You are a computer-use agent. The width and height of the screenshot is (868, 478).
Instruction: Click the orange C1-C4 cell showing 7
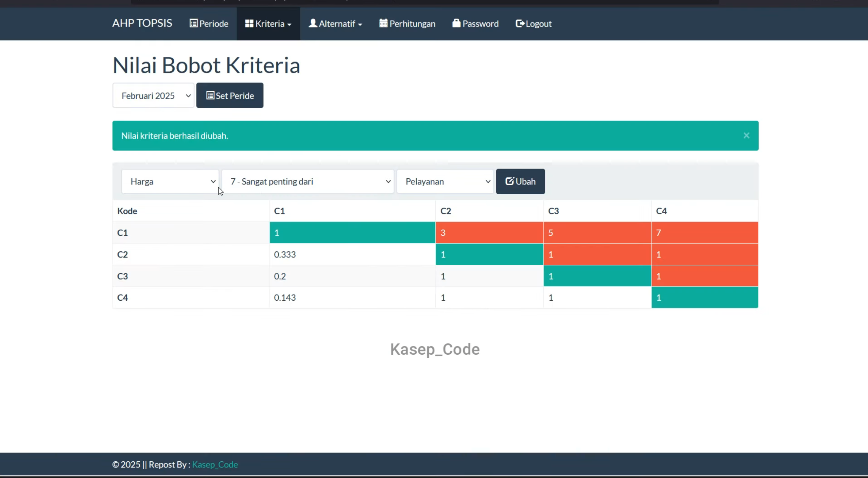(705, 233)
